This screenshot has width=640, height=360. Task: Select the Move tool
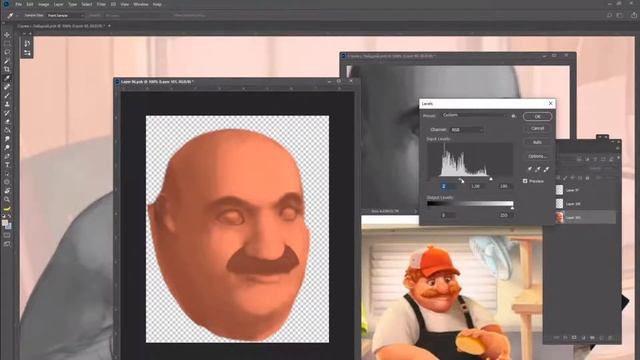coord(7,35)
